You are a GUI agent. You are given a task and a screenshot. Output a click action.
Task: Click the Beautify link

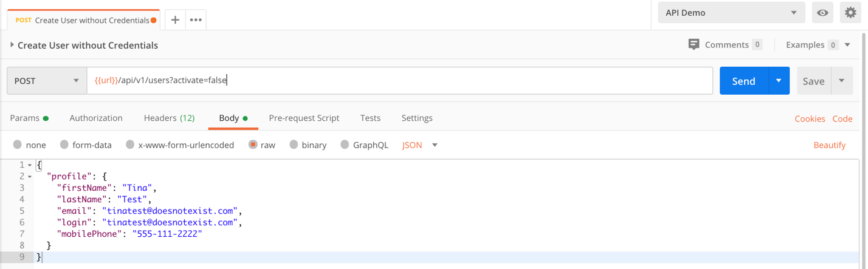click(829, 145)
